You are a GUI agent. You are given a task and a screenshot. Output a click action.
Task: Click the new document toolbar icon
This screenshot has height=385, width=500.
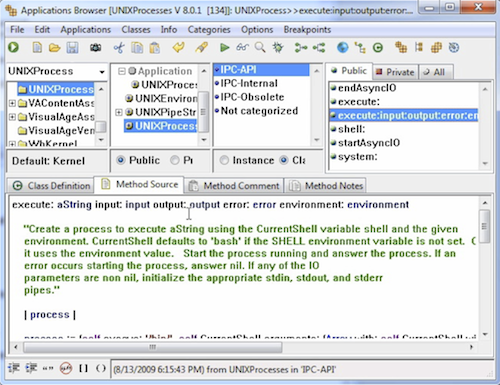click(37, 48)
